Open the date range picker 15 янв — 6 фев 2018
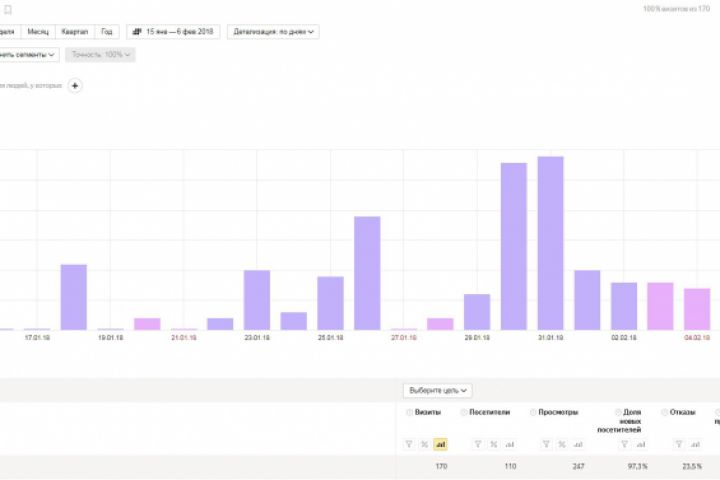The height and width of the screenshot is (480, 720). pyautogui.click(x=173, y=32)
